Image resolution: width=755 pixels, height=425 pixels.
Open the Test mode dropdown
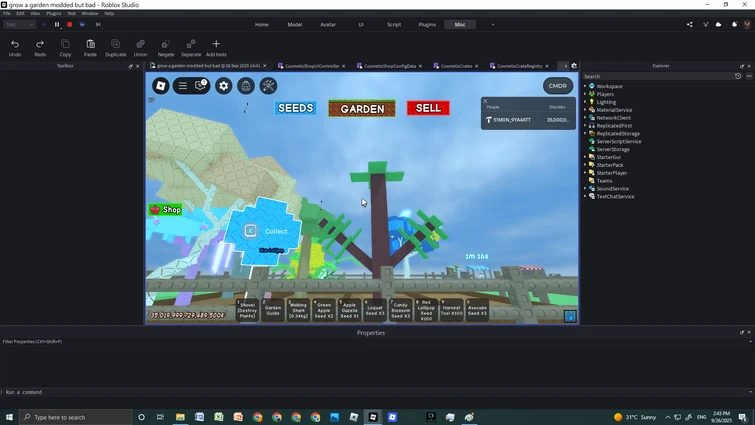coord(20,25)
